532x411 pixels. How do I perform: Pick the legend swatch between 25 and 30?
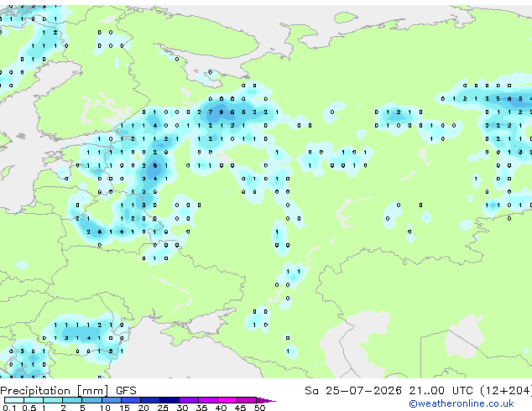170,400
